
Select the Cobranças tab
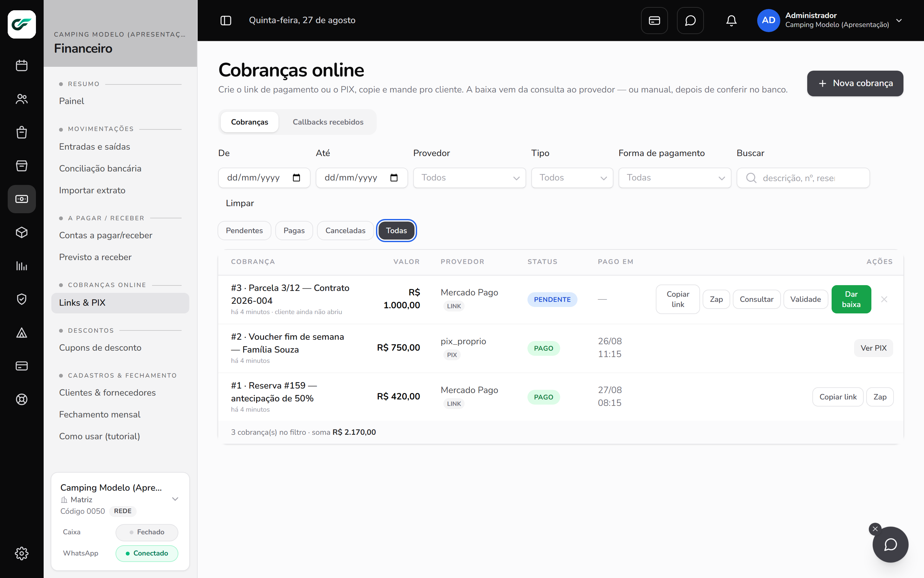[250, 122]
